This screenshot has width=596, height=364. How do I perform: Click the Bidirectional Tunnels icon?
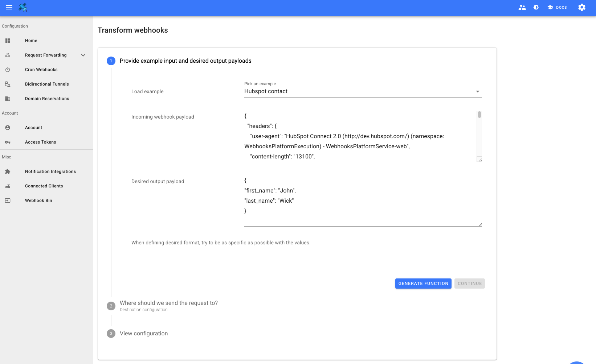8,84
